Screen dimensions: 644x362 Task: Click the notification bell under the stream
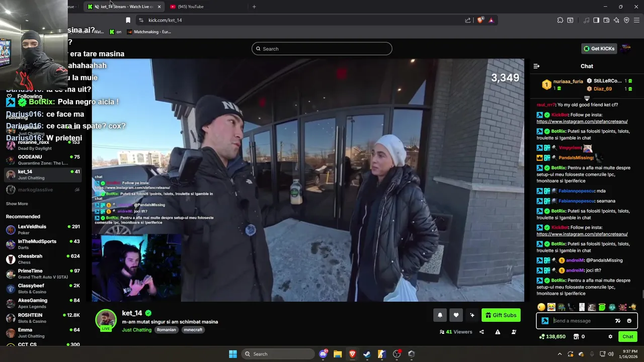tap(440, 315)
